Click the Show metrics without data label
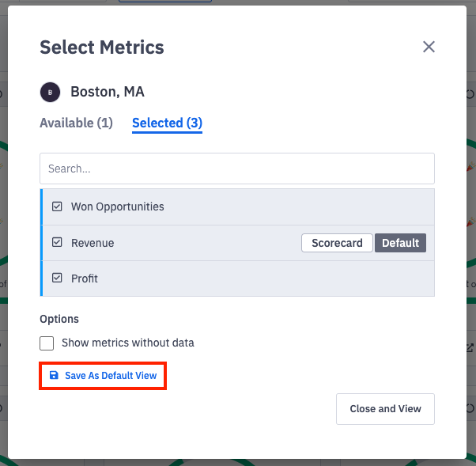Image resolution: width=476 pixels, height=466 pixels. [127, 343]
